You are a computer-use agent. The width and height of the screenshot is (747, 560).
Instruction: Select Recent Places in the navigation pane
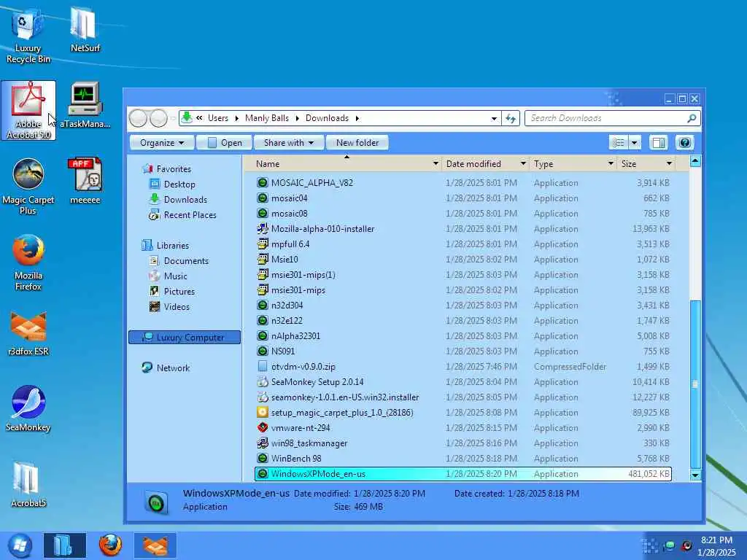(190, 215)
